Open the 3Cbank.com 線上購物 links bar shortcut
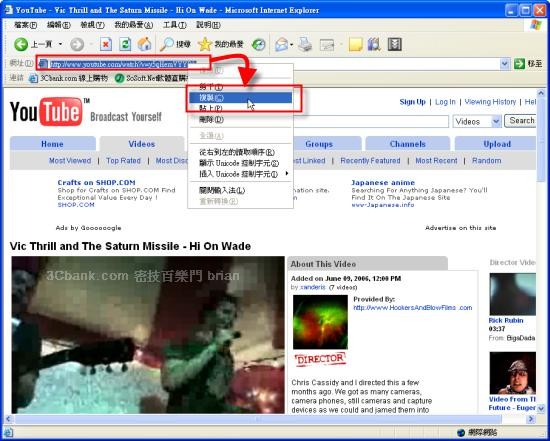 click(x=68, y=78)
